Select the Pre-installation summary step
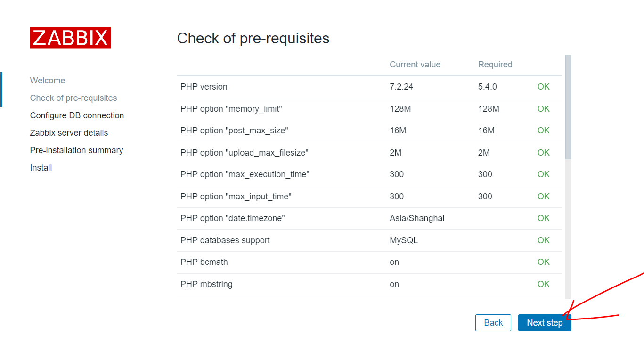Viewport: 644px width, 344px height. coord(76,150)
